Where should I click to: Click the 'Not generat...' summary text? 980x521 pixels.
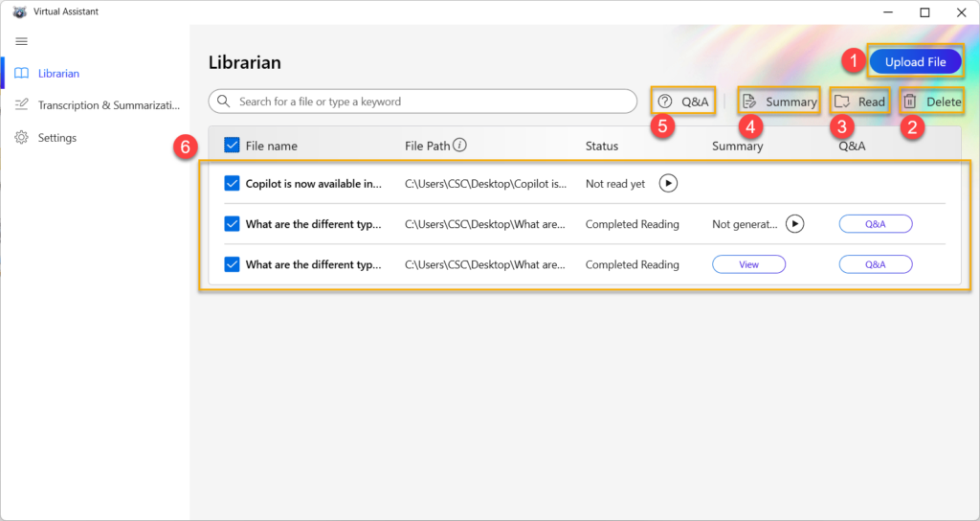click(x=745, y=224)
